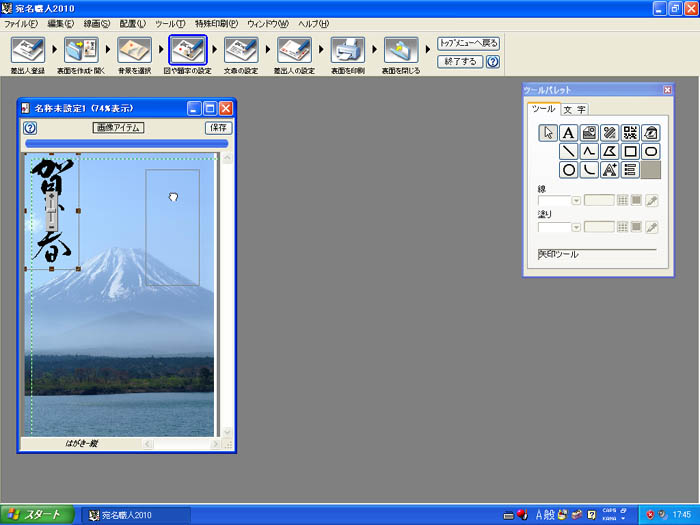Open the Windows スタート button
Screen dimensions: 700x525
tap(37, 515)
